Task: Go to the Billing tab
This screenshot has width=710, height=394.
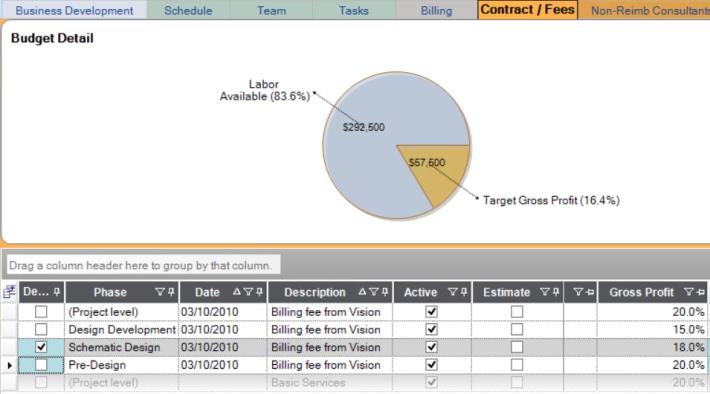Action: point(436,10)
